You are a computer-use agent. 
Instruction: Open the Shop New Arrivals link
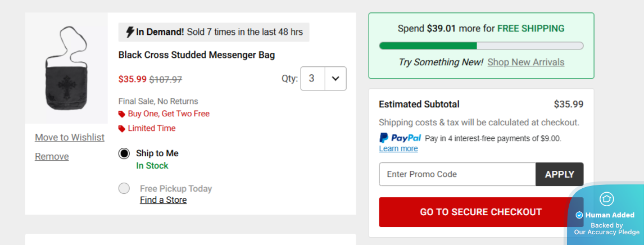click(x=525, y=62)
